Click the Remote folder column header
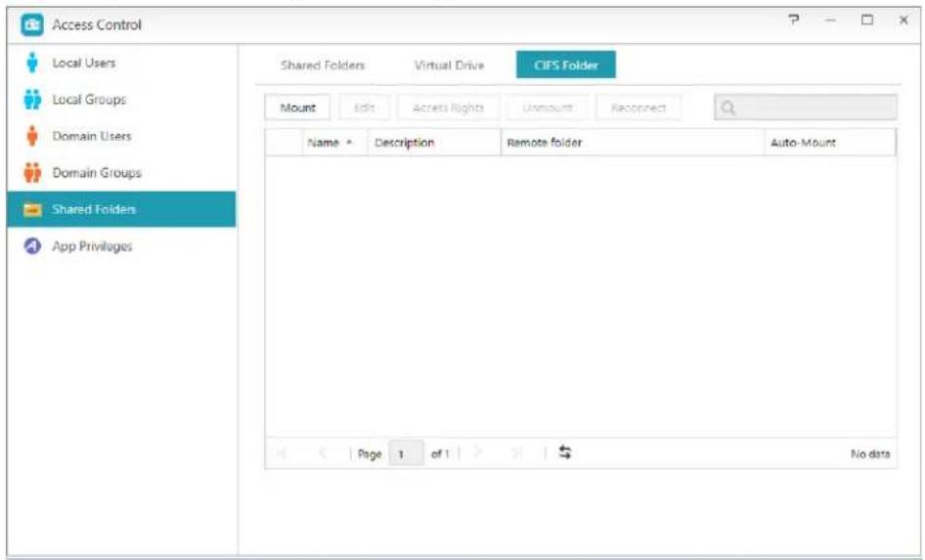 [633, 143]
